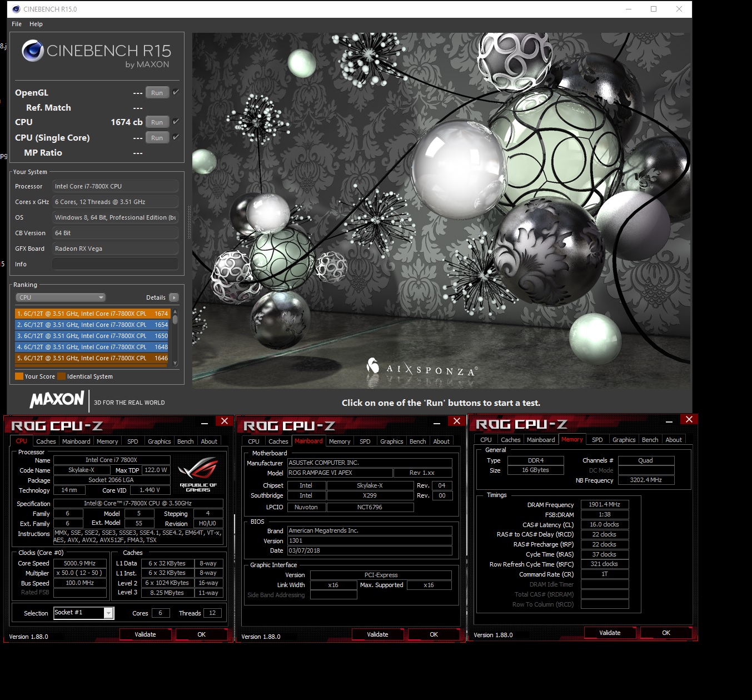Image resolution: width=752 pixels, height=700 pixels.
Task: Click the GFX Board Radeon RX Vega field
Action: pyautogui.click(x=115, y=249)
